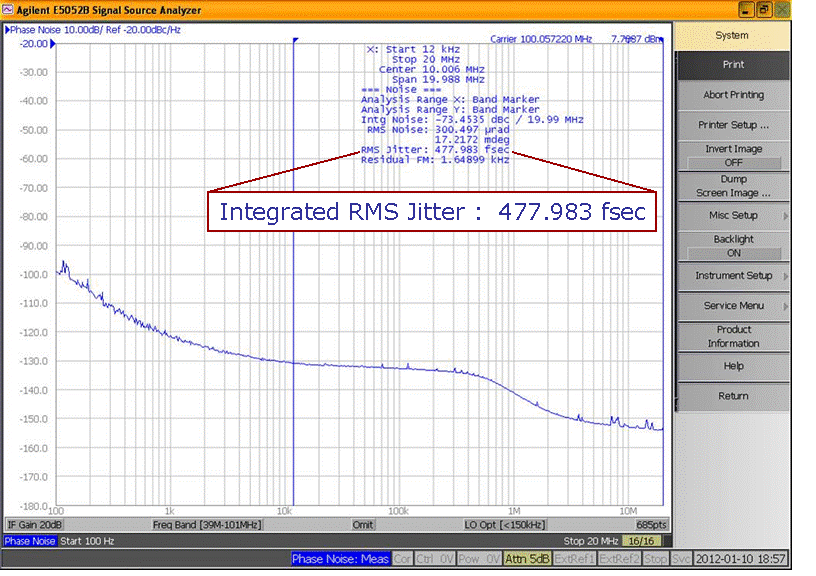Click Abort Printing softkey
Viewport: 816px width, 576px height.
point(732,95)
